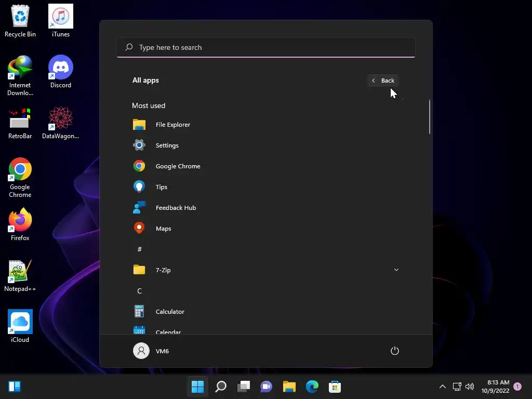This screenshot has height=399, width=532.
Task: Launch the Maps app
Action: tap(265, 229)
